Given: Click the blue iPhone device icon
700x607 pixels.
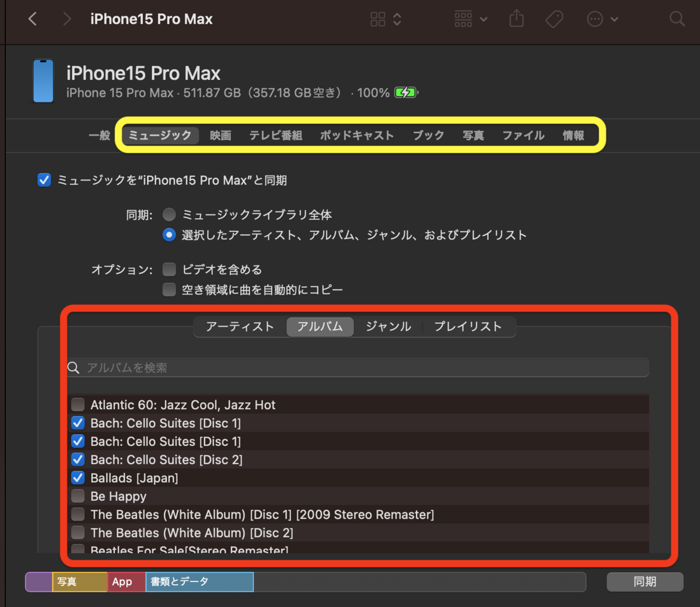Looking at the screenshot, I should click(x=43, y=81).
